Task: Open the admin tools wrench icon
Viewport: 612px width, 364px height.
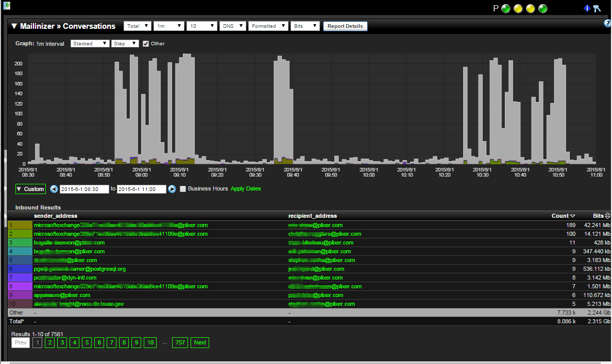Action: pos(597,8)
